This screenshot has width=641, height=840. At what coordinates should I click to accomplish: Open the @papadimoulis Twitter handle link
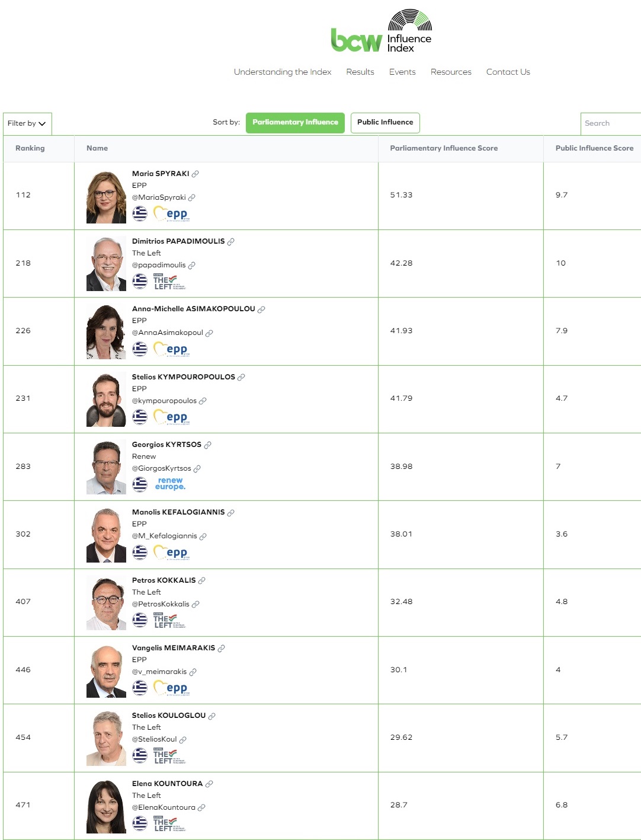coord(159,265)
